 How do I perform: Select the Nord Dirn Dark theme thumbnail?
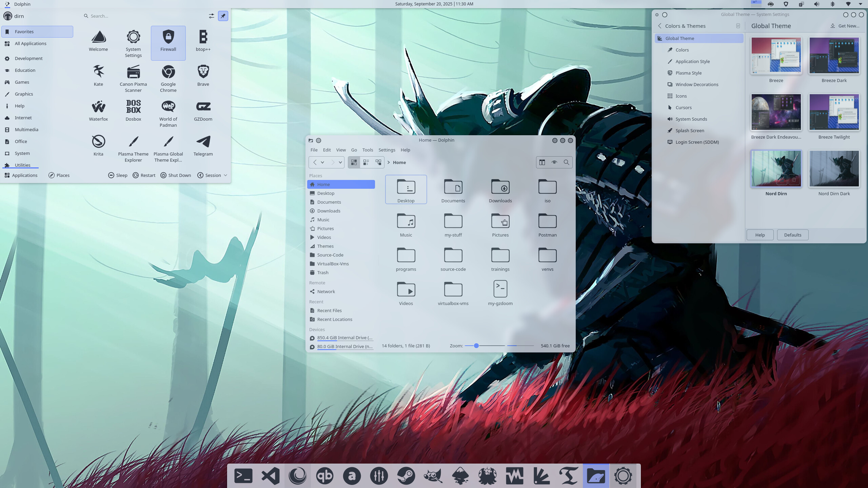(x=834, y=169)
